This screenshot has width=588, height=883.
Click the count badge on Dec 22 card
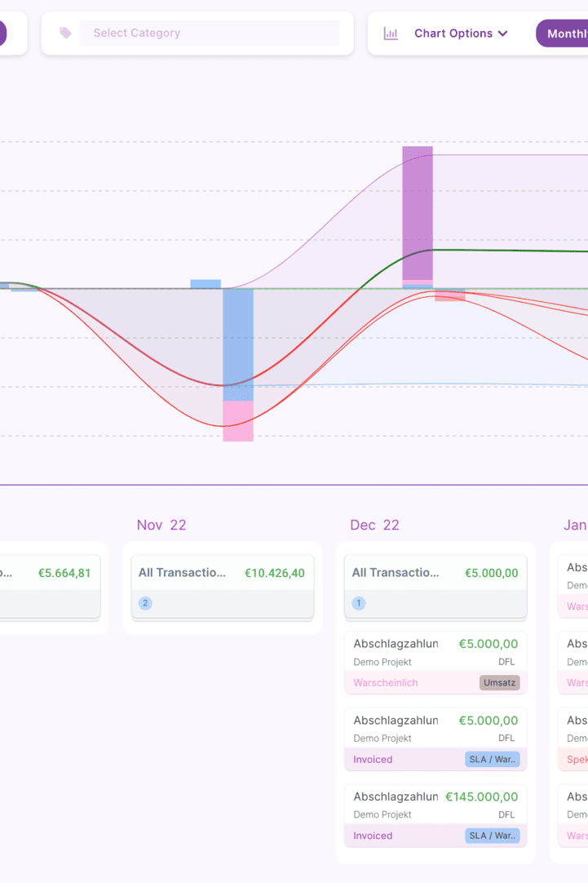coord(359,604)
